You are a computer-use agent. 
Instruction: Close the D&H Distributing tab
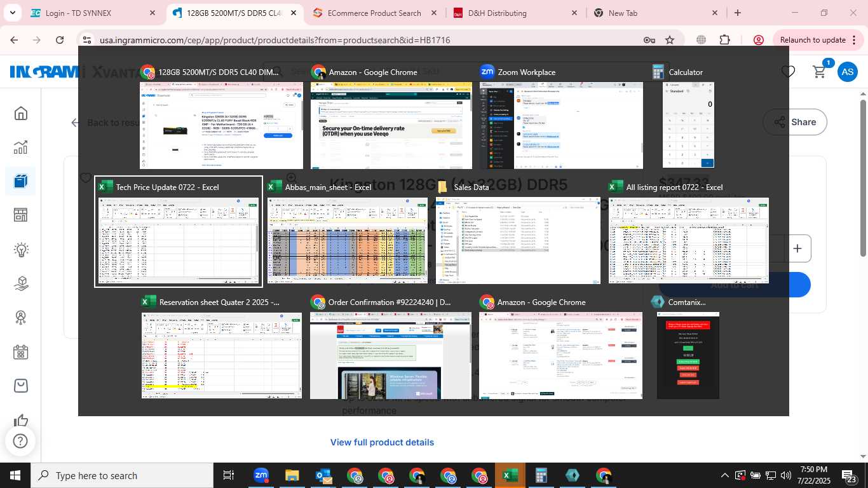click(574, 13)
